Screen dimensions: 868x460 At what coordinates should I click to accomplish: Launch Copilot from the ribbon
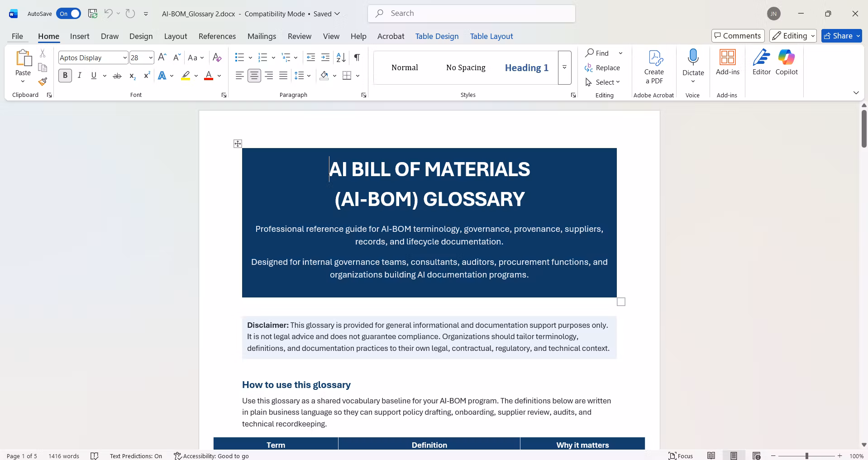tap(787, 62)
